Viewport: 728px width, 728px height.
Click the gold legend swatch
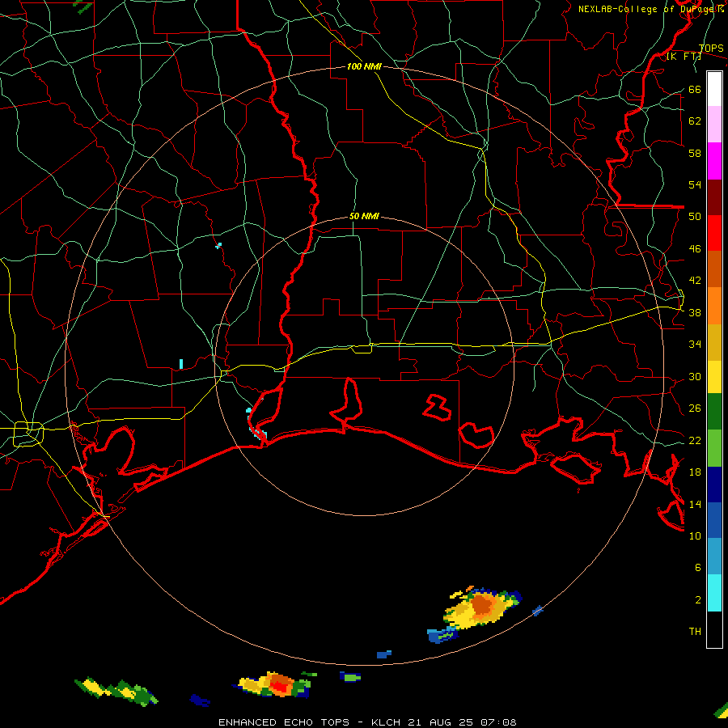[714, 342]
